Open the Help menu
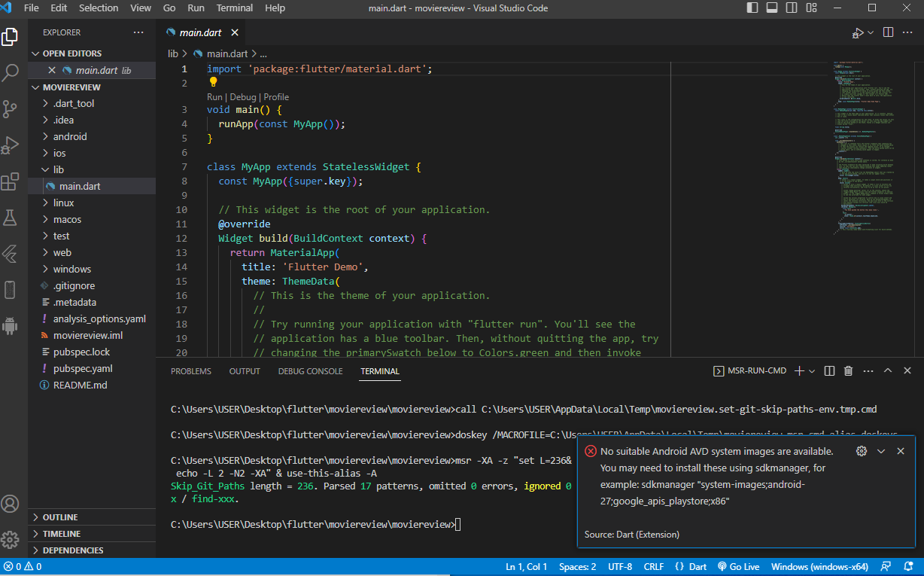Screen dimensions: 924x576 coord(275,8)
